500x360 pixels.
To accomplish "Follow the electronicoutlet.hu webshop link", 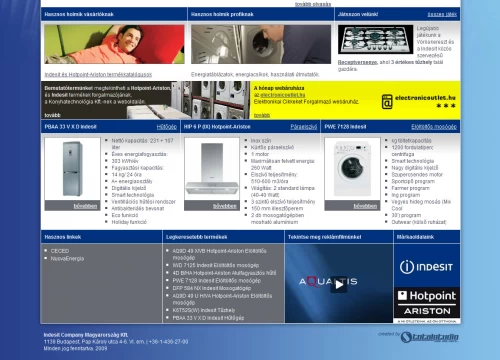I will 283,95.
